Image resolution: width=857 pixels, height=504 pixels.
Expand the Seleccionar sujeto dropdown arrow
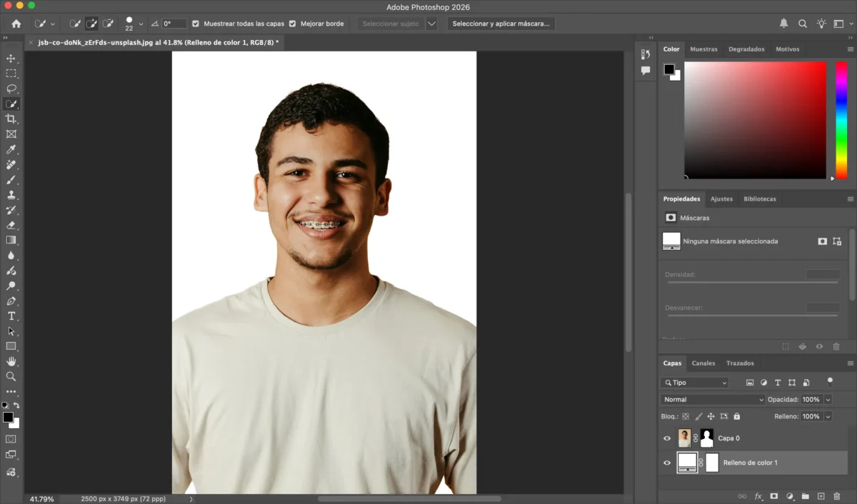pos(431,24)
